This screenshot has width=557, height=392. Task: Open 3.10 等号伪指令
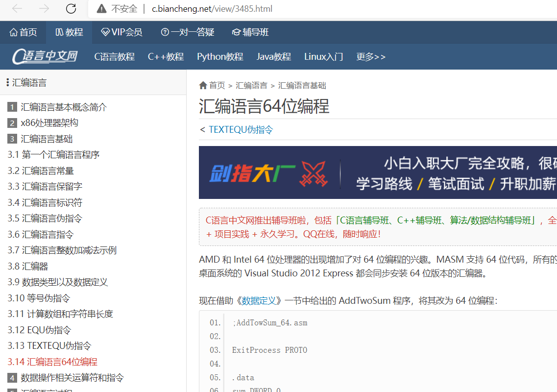[x=39, y=298]
